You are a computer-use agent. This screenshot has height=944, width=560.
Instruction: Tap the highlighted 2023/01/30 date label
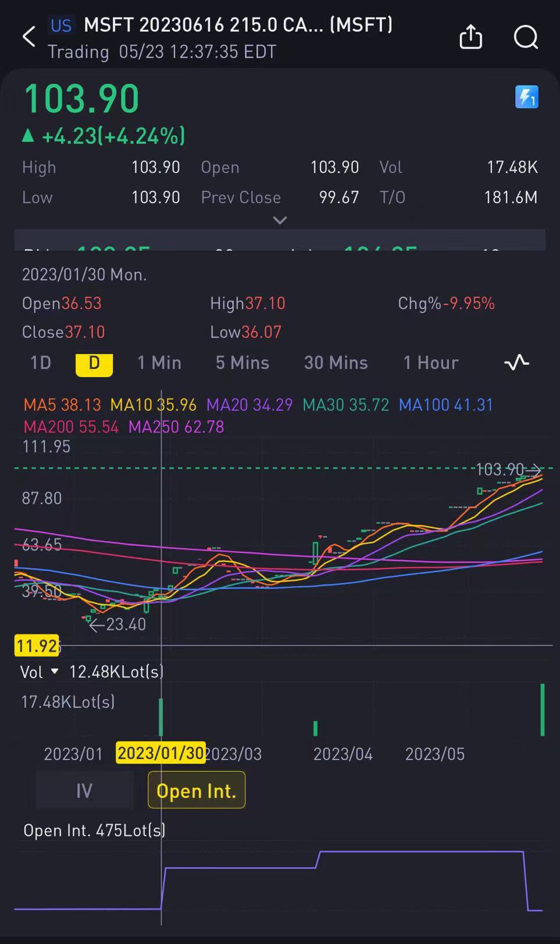[160, 753]
